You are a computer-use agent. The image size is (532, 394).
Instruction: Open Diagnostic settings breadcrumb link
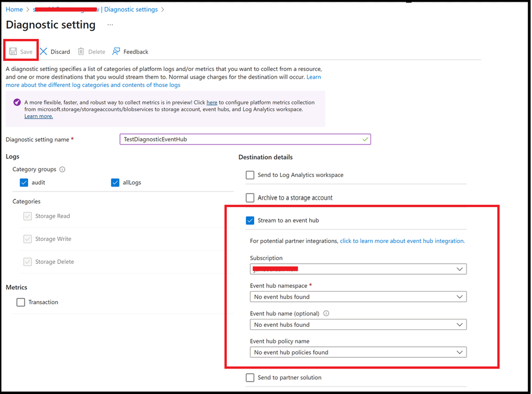click(x=131, y=10)
